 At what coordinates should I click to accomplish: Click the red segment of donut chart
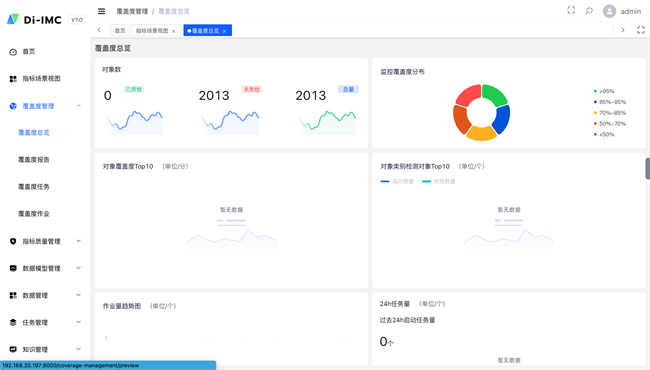468,95
